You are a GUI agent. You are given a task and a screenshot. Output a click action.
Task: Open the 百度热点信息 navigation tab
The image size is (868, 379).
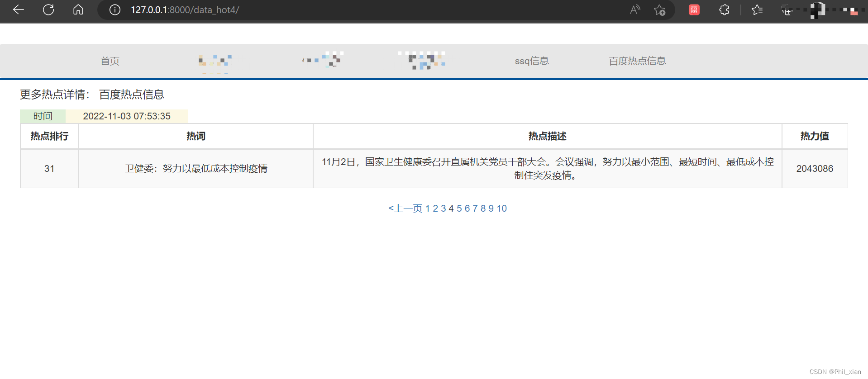pos(637,61)
